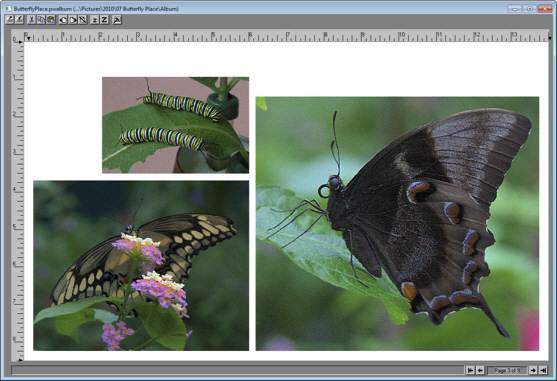557x381 pixels.
Task: Rotate picture left with the rotate icon
Action: 63,20
